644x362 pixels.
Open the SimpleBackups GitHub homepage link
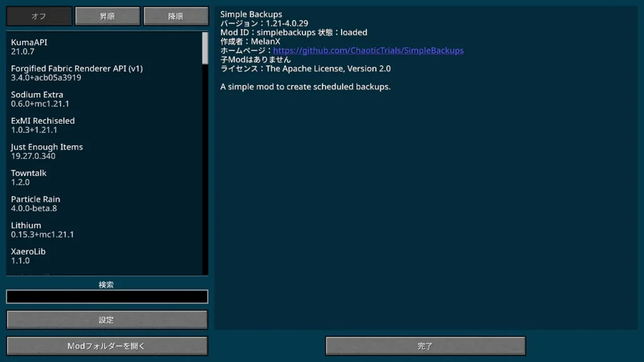(368, 50)
